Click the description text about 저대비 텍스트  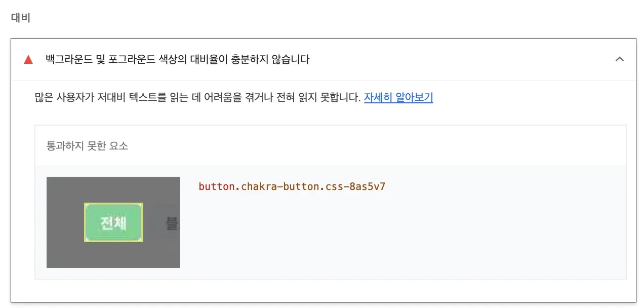(197, 98)
